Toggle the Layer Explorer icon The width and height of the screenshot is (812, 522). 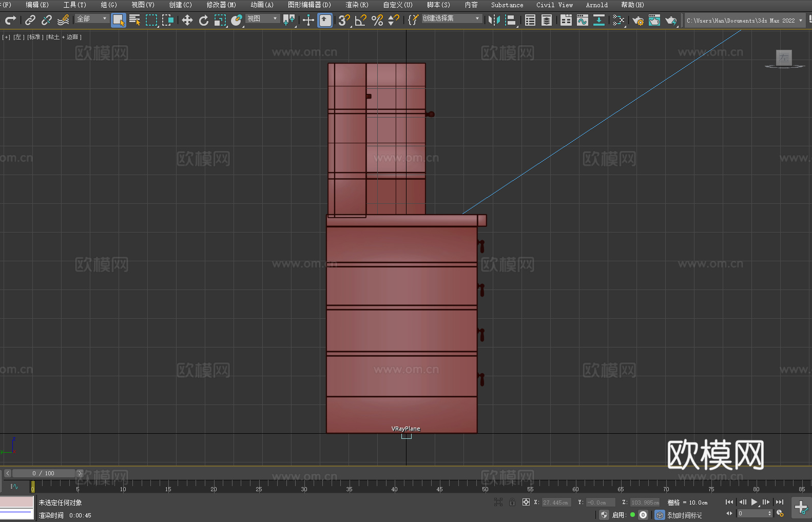(x=547, y=20)
